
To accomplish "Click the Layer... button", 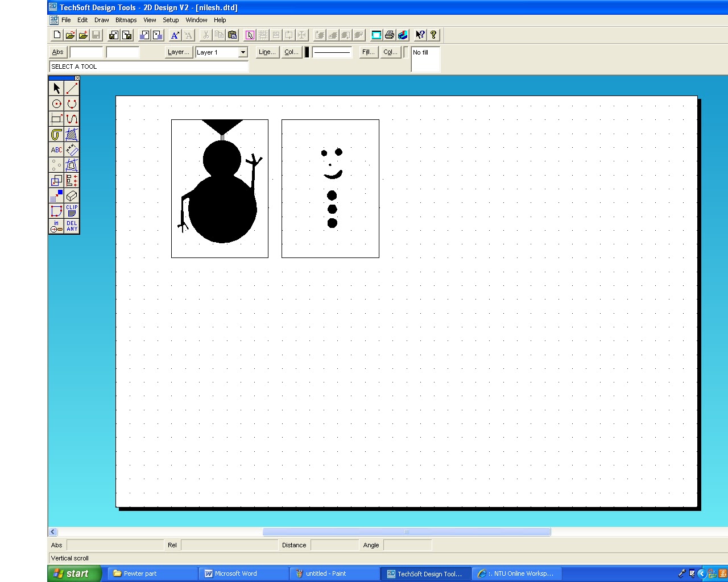I will [178, 52].
